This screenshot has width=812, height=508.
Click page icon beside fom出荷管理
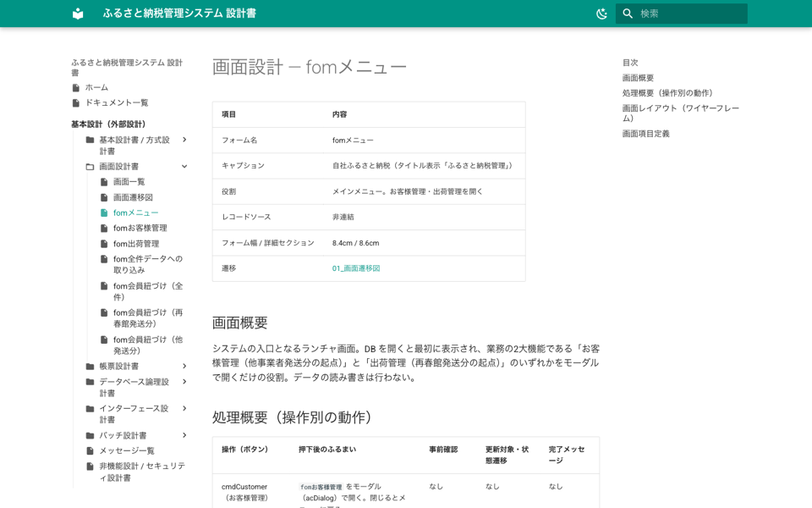pyautogui.click(x=104, y=244)
